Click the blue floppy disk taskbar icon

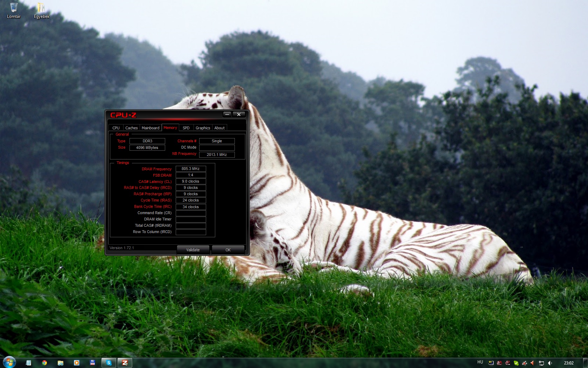[93, 363]
